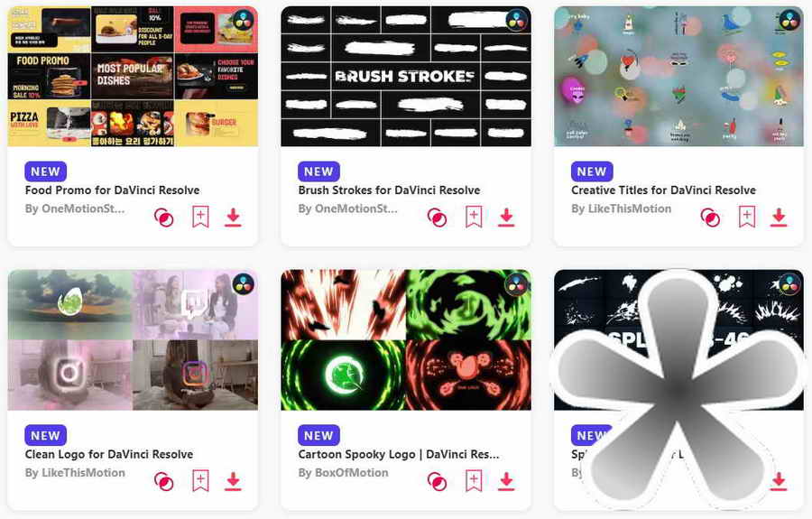Screen dimensions: 812x519
Task: Find similar items to Cartoon Spooky Logo
Action: tap(437, 481)
